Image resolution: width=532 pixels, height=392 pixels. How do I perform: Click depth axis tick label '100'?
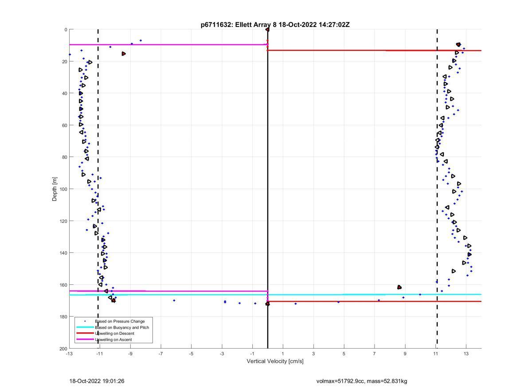[63, 189]
